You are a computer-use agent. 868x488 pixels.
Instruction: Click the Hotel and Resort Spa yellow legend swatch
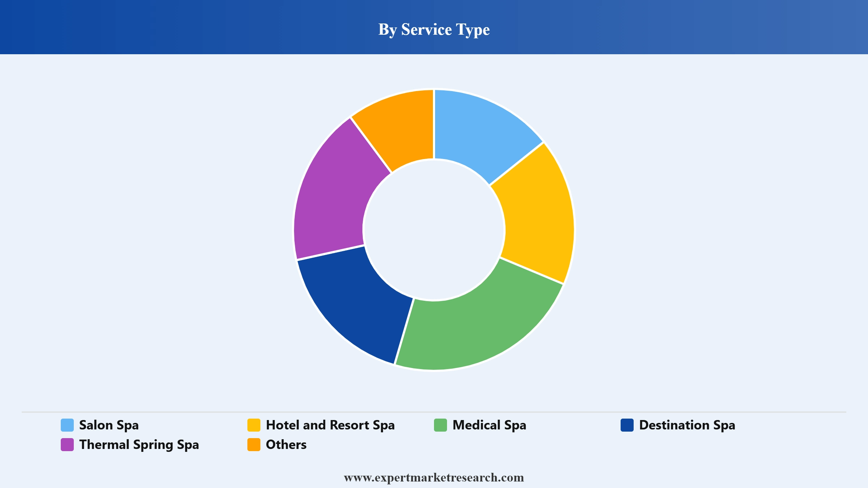coord(254,425)
